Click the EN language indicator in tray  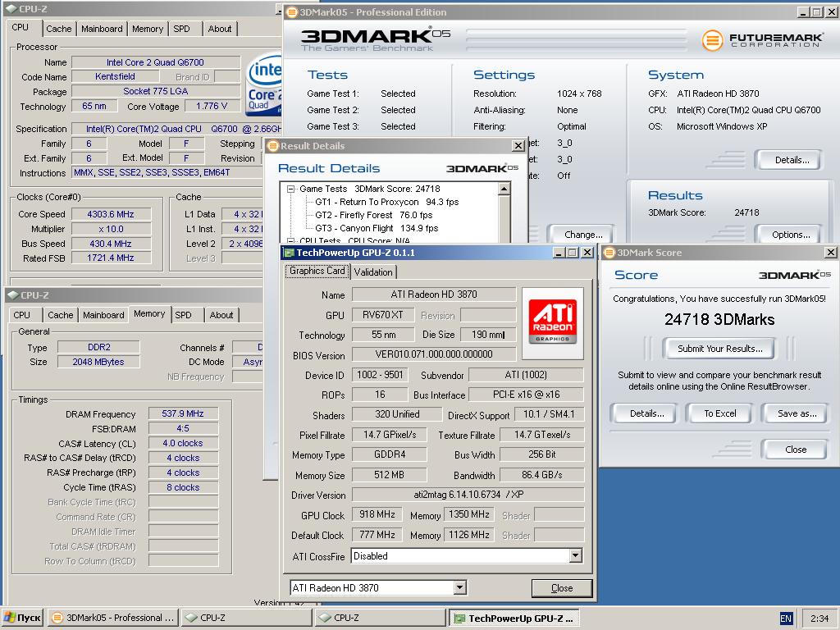(x=785, y=619)
